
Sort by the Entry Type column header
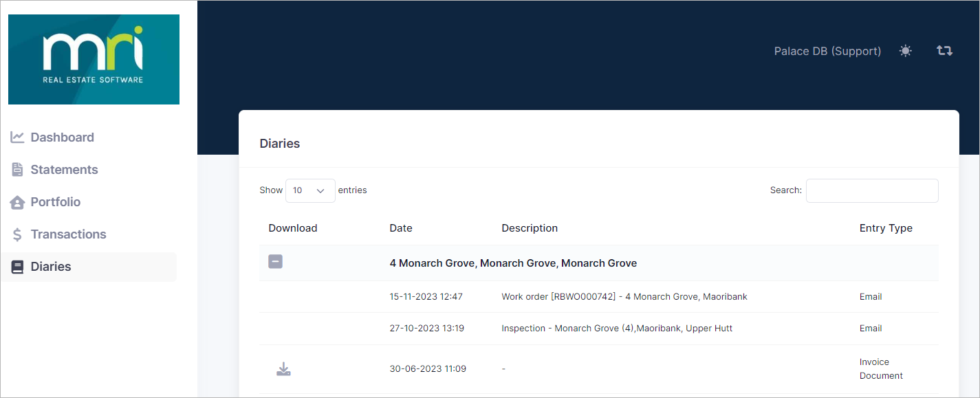point(886,228)
